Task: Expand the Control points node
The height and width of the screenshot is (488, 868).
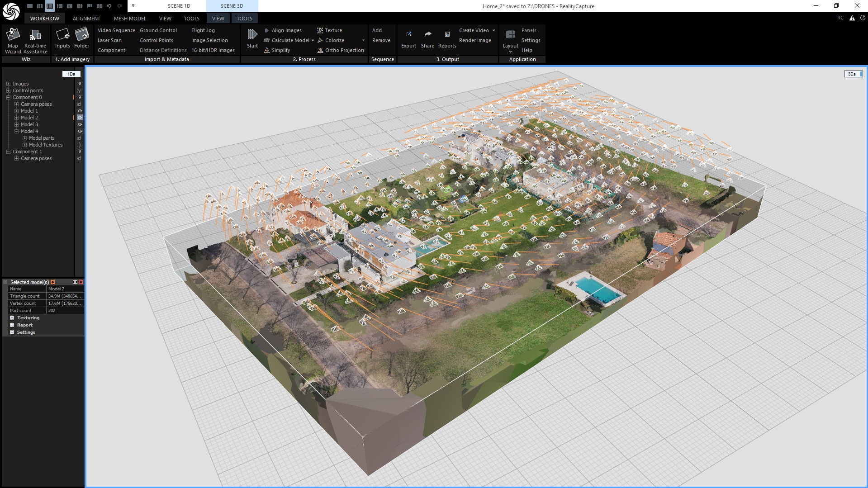Action: (8, 90)
